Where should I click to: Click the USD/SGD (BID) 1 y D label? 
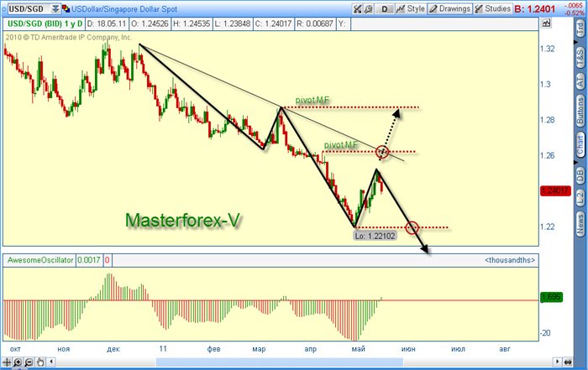point(45,24)
